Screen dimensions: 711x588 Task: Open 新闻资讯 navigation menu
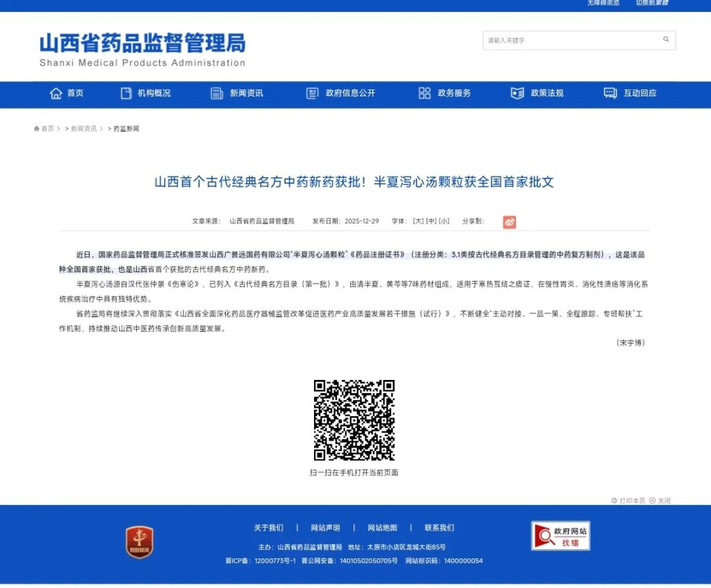[x=237, y=94]
